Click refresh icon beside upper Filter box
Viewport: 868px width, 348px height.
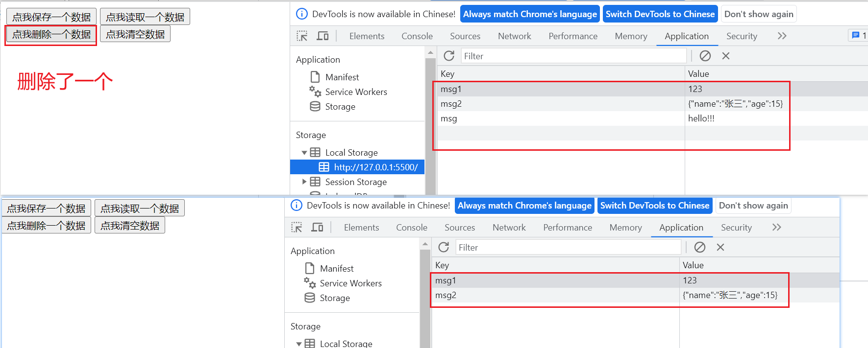pyautogui.click(x=449, y=56)
